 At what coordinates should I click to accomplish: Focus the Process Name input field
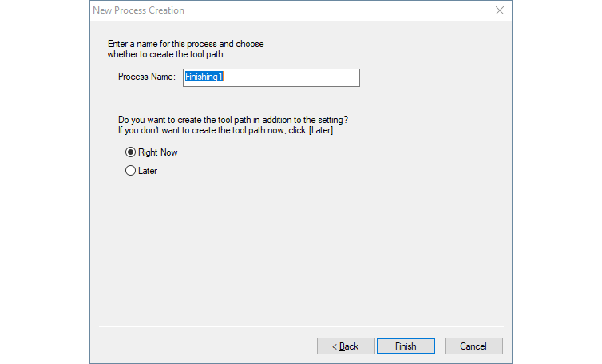[x=271, y=77]
